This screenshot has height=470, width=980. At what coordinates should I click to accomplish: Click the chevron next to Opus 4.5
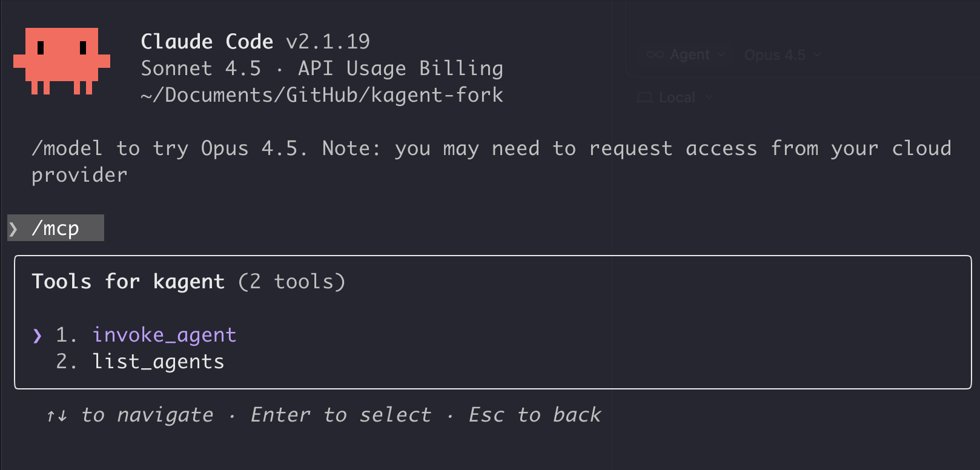click(x=819, y=55)
